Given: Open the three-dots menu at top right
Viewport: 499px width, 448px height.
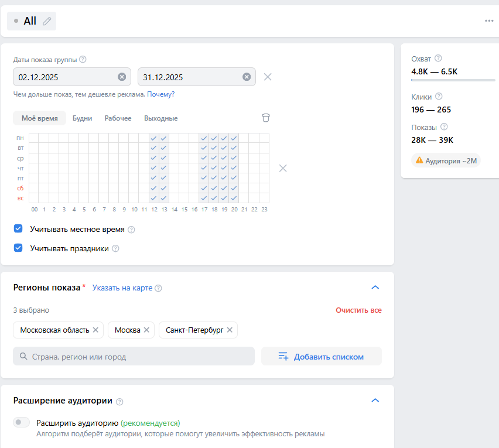Looking at the screenshot, I should point(489,21).
